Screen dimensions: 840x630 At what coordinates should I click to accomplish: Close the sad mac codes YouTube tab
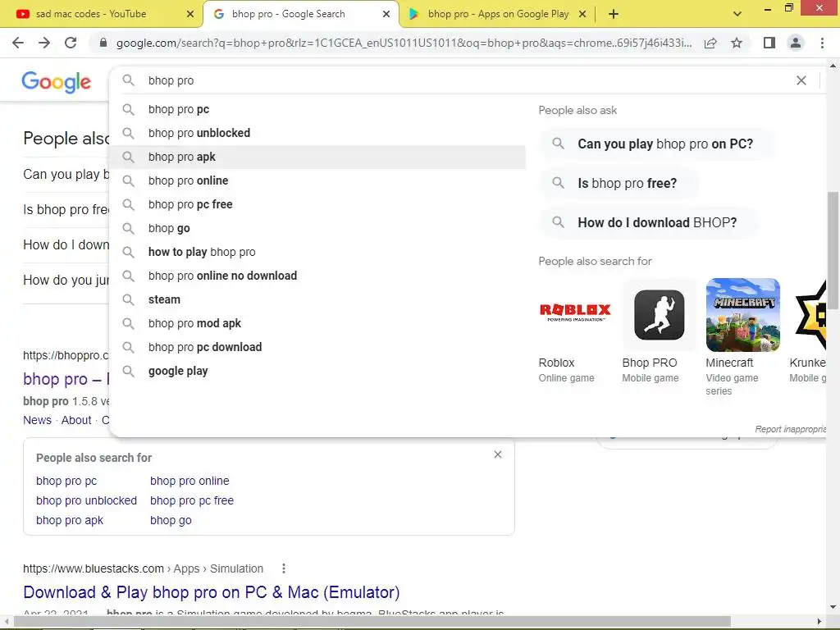coord(190,14)
